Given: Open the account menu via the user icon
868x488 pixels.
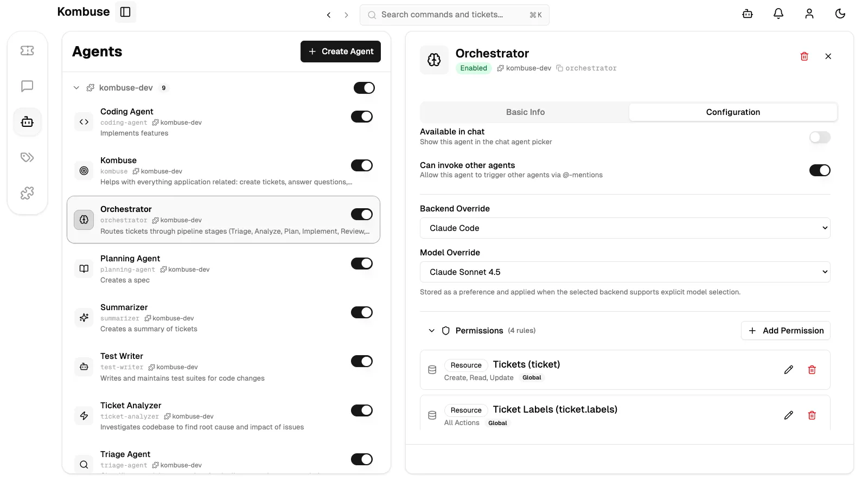Looking at the screenshot, I should (809, 14).
